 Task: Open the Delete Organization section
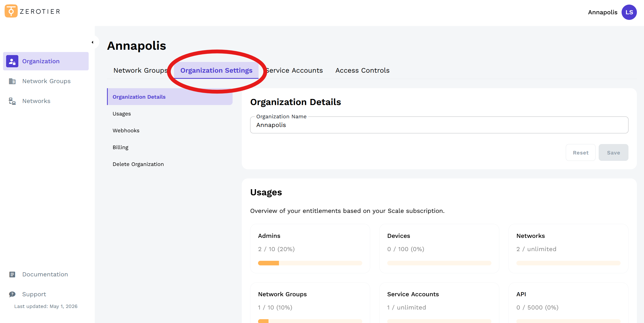pos(138,164)
